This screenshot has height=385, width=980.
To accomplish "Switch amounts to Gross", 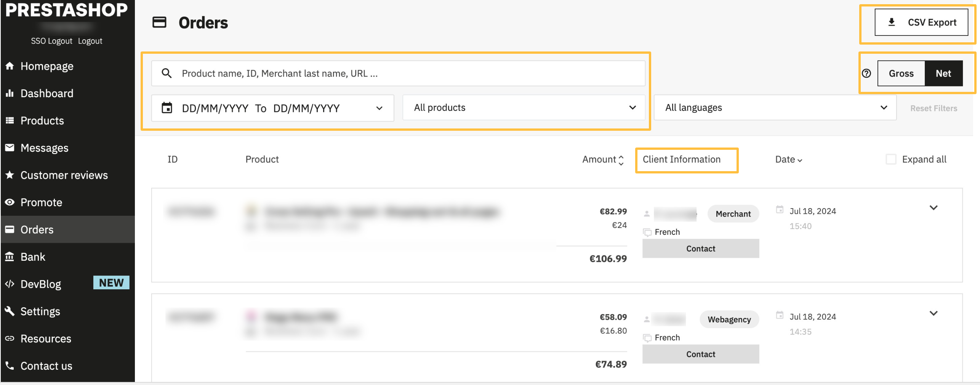I will (901, 73).
